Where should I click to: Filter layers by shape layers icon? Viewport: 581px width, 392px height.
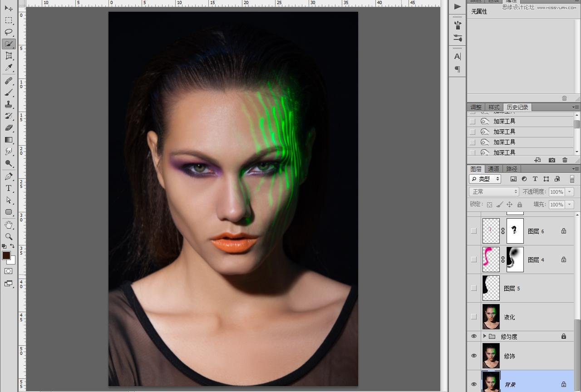[546, 179]
